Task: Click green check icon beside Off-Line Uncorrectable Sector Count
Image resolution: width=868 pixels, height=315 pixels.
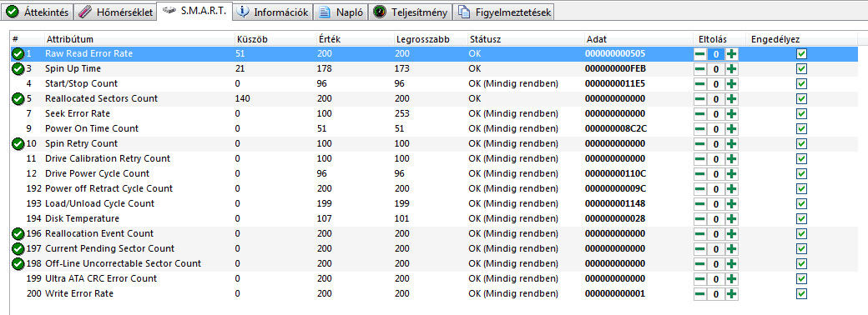Action: pos(18,263)
